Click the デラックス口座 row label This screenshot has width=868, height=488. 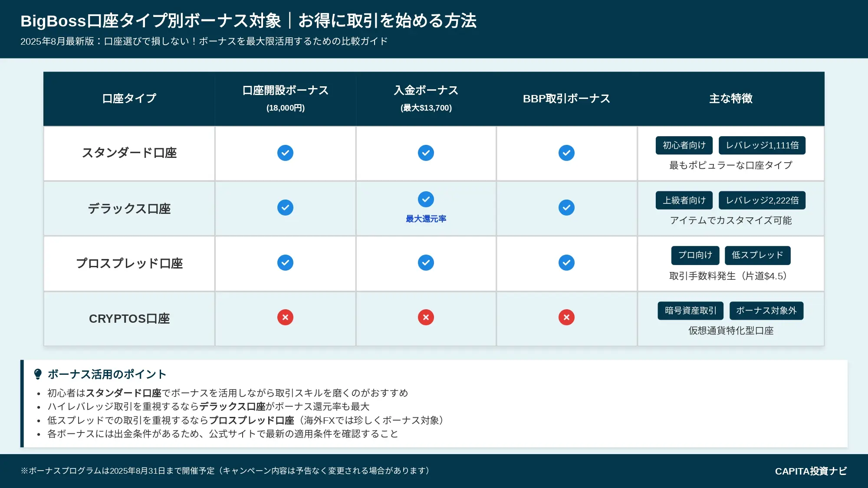[129, 209]
